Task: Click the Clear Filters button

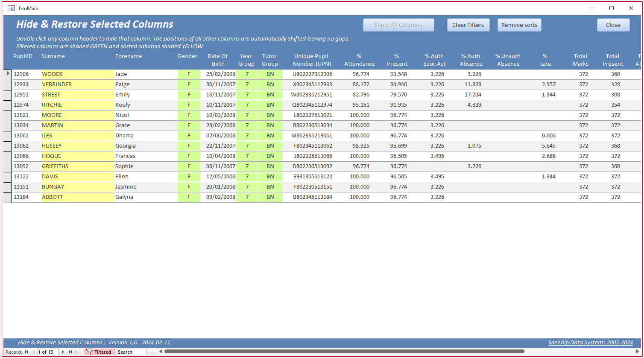Action: coord(468,25)
